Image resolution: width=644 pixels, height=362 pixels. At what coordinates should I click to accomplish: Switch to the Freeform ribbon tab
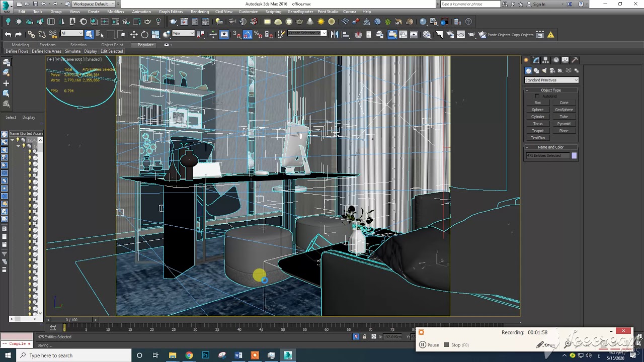tap(47, 45)
